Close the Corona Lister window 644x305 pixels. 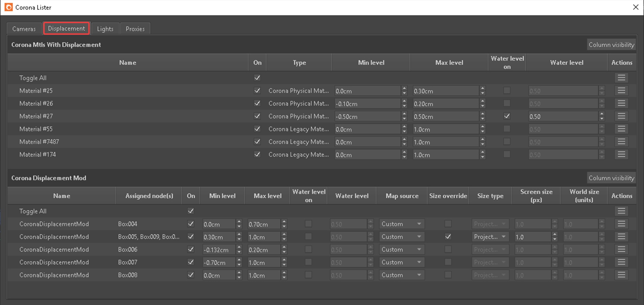635,7
